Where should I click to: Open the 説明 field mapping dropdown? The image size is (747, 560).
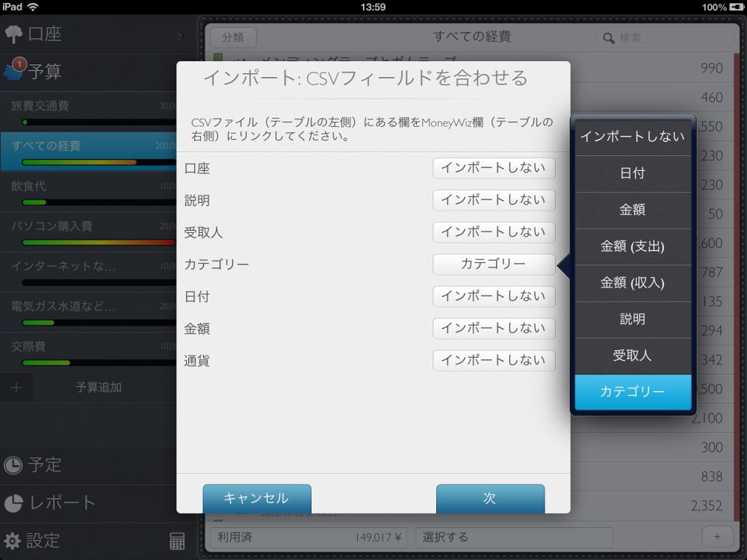494,200
